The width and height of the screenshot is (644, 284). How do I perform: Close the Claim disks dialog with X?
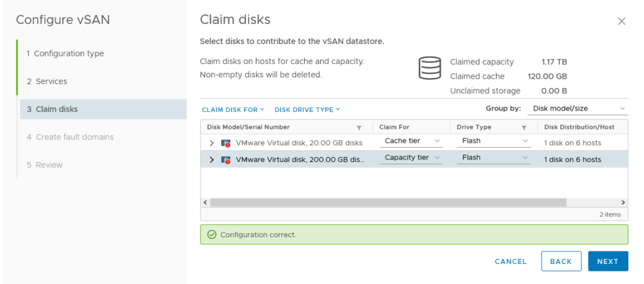621,21
